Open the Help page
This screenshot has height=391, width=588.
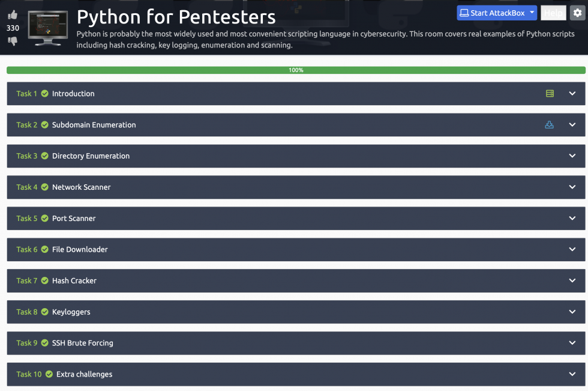point(553,12)
